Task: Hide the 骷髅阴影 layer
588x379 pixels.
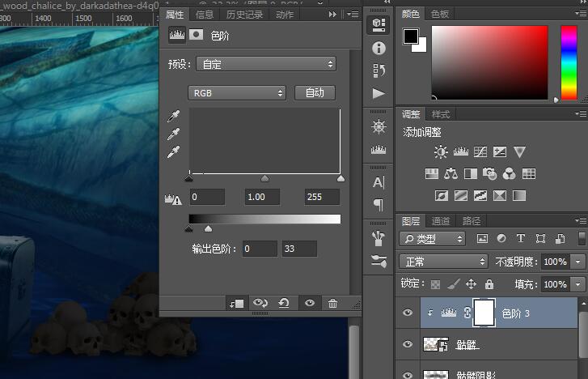Action: pyautogui.click(x=408, y=375)
